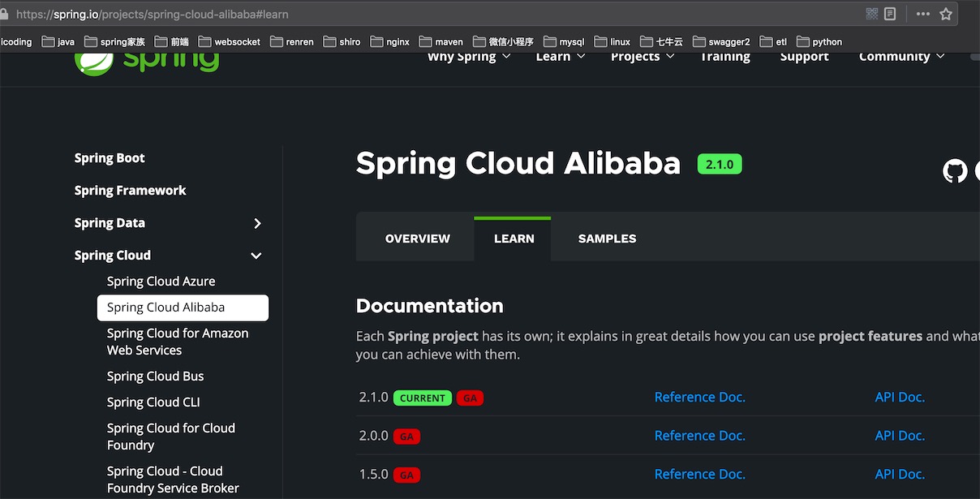Open the Projects dropdown menu
The width and height of the screenshot is (980, 499).
[643, 57]
